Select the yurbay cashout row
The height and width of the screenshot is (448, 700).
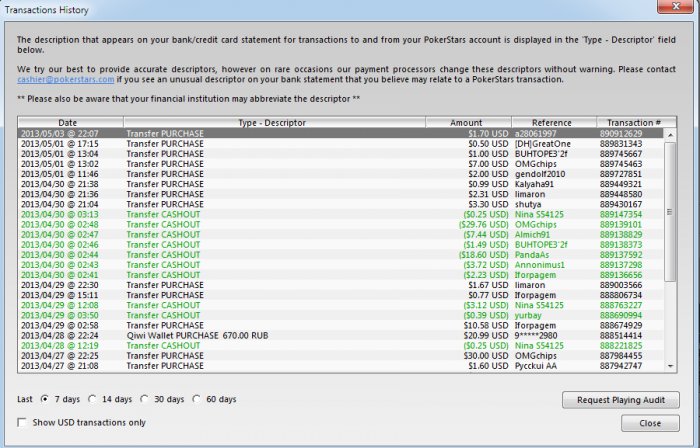(341, 315)
